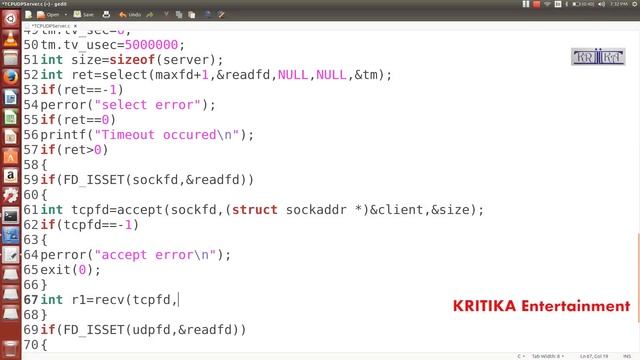Screen dimensions: 640x360
Task: Launch VLC media player from dock
Action: pyautogui.click(x=11, y=38)
